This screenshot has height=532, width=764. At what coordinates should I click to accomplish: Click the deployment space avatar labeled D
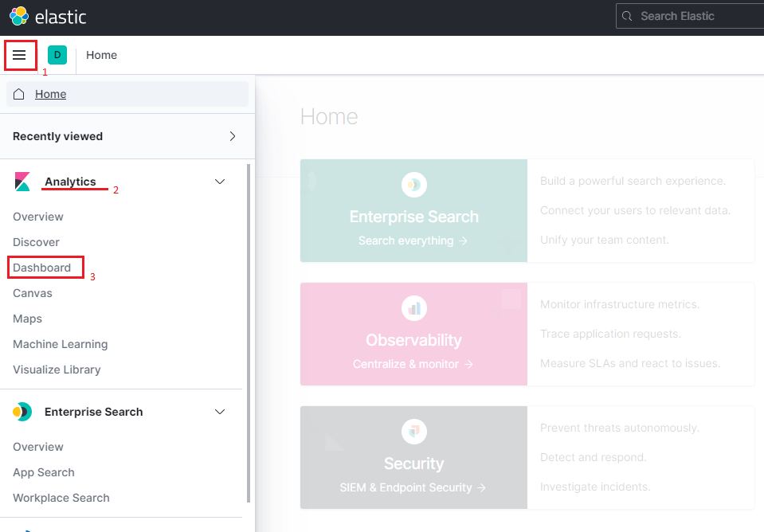[57, 55]
